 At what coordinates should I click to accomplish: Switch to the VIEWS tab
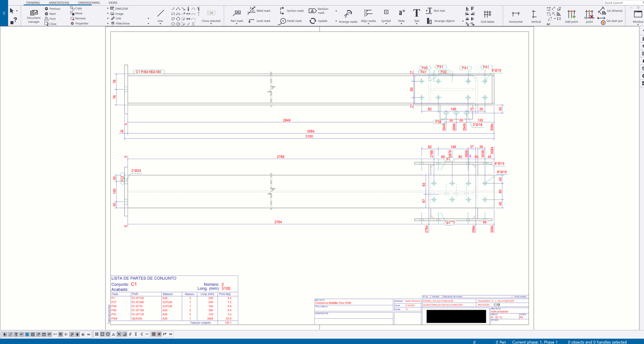click(113, 3)
